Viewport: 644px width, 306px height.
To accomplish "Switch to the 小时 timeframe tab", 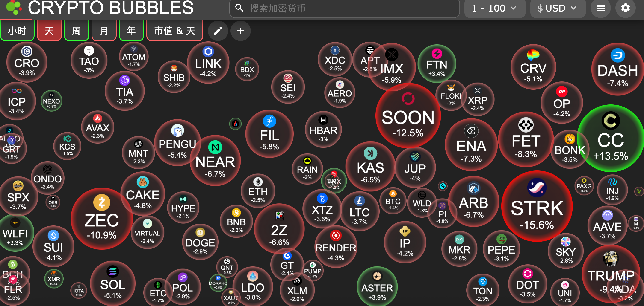I will [17, 31].
